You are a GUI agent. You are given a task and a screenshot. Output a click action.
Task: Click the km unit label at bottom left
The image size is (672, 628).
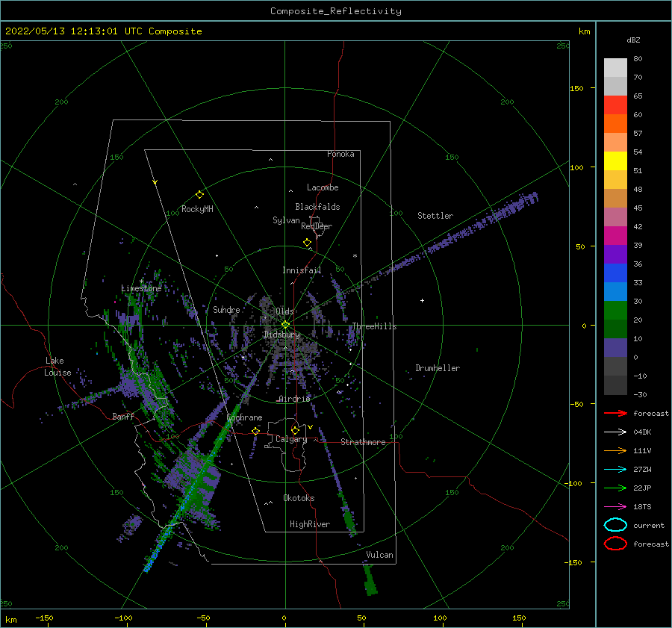(x=10, y=620)
